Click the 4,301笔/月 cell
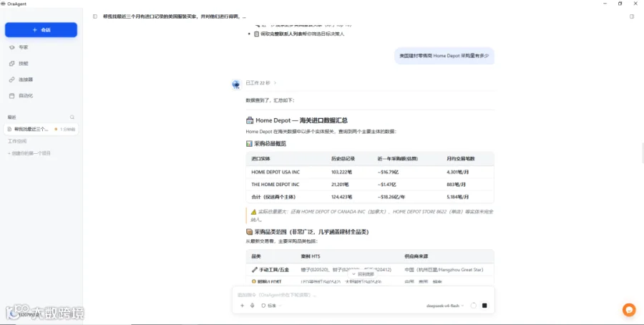 [x=457, y=172]
